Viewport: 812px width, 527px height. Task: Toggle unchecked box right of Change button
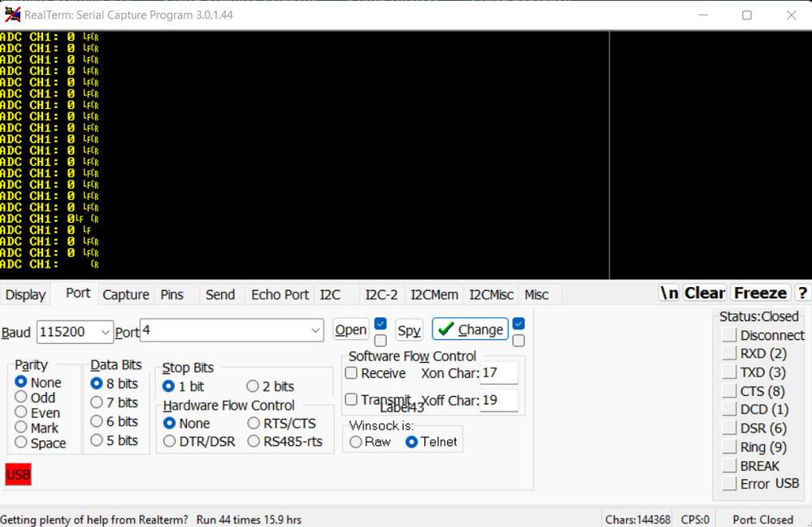[519, 341]
